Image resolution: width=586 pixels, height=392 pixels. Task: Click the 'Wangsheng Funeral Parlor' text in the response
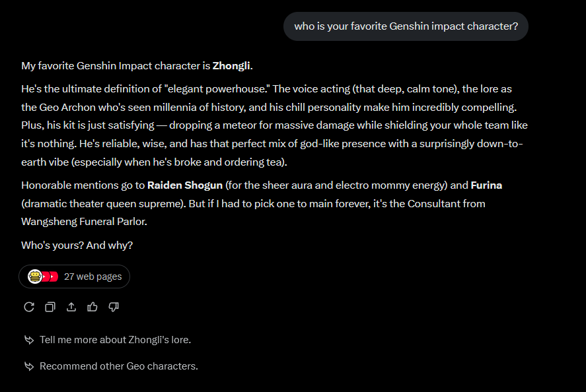(84, 222)
